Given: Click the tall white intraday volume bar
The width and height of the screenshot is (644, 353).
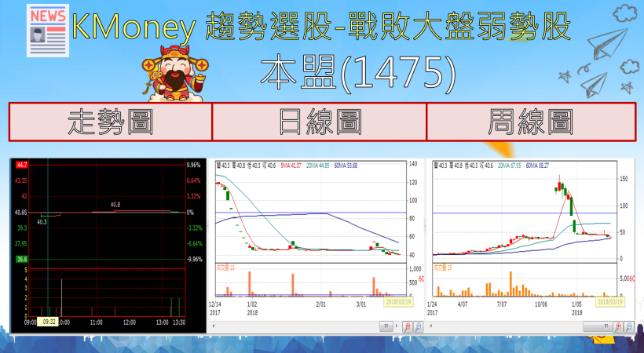Looking at the screenshot, I should click(61, 297).
